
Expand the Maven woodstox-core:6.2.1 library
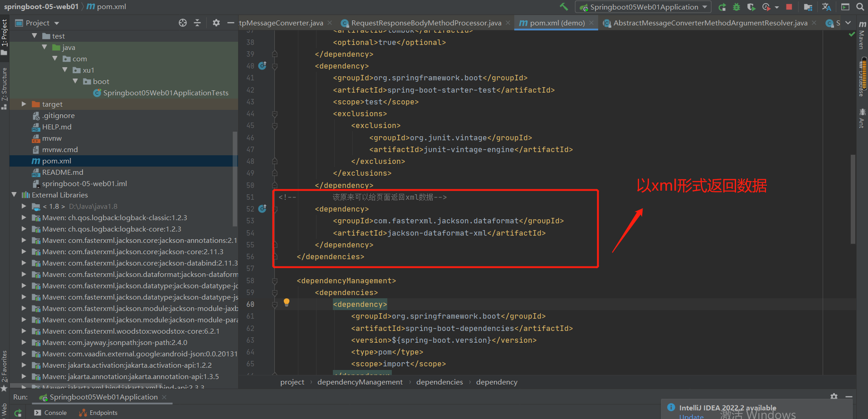coord(24,331)
